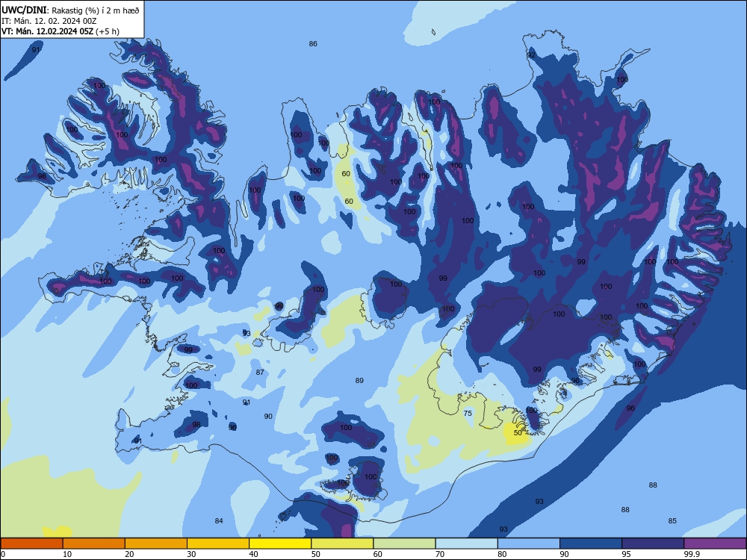Click the dark orange 0–10 legend swatch

tap(31, 544)
